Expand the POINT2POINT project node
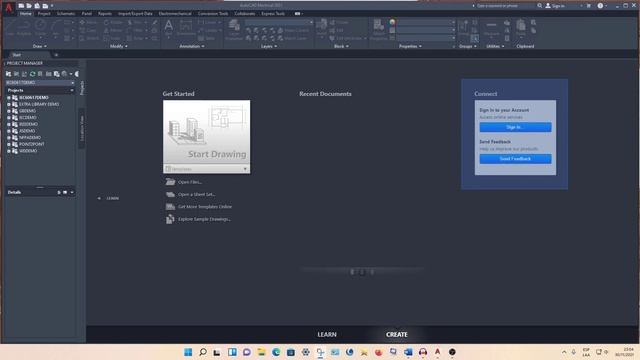The height and width of the screenshot is (360, 640). click(9, 144)
